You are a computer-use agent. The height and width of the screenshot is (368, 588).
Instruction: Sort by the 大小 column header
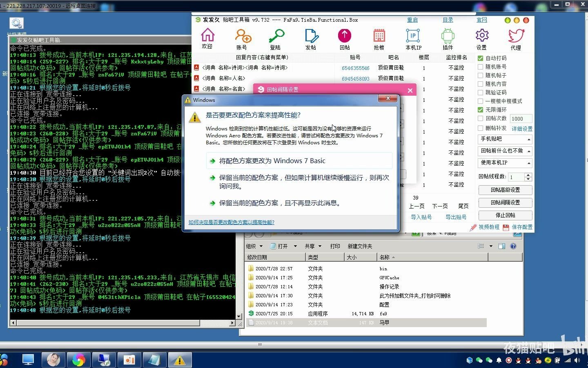click(361, 257)
